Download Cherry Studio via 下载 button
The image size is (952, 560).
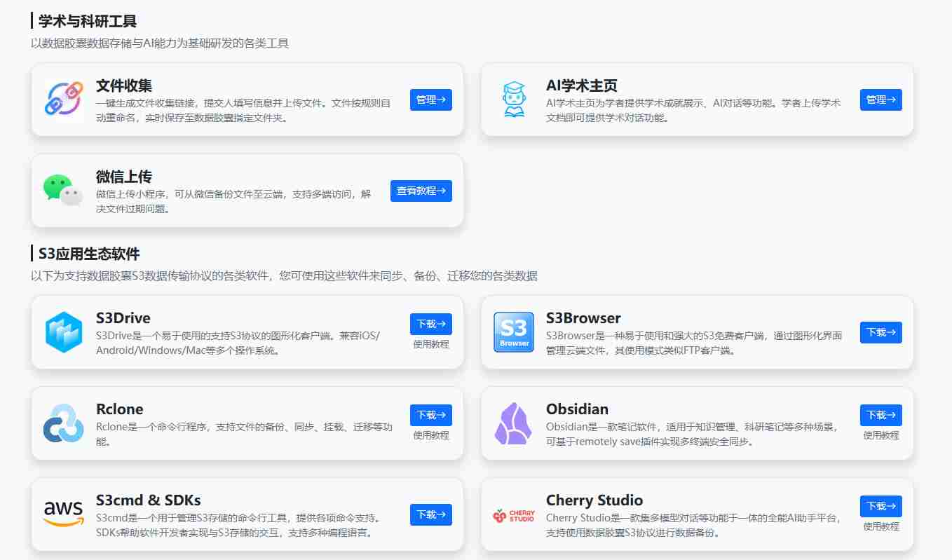(x=880, y=506)
